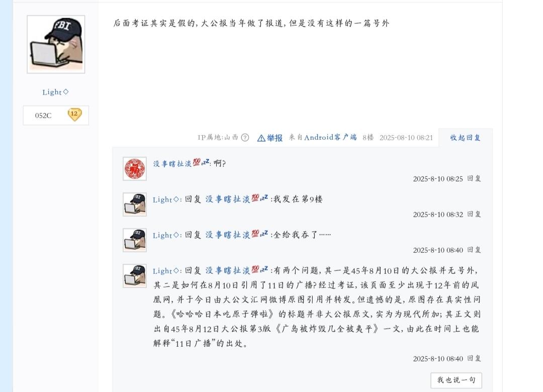Click the level 12 badge icon
Screen dimensions: 543x392
[x=74, y=115]
